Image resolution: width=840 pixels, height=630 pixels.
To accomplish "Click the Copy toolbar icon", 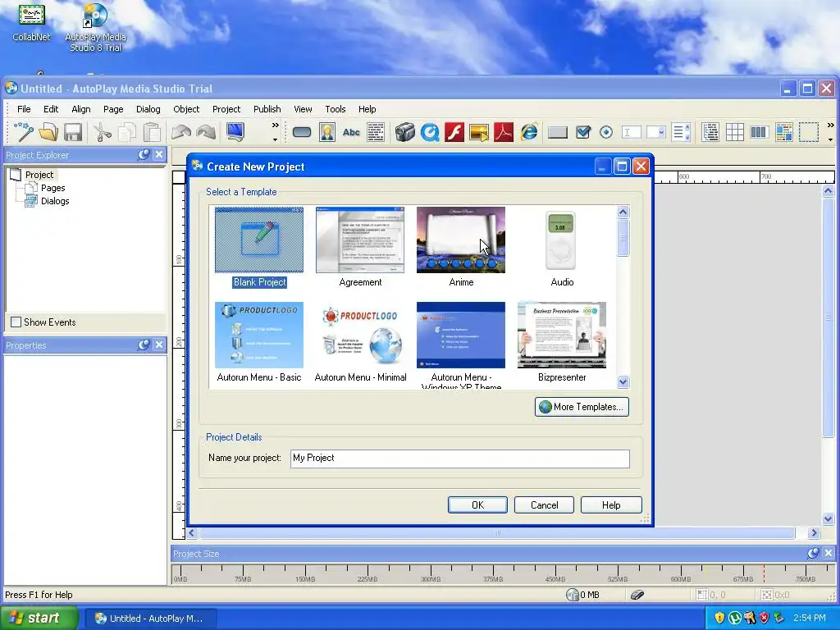I will [x=127, y=132].
